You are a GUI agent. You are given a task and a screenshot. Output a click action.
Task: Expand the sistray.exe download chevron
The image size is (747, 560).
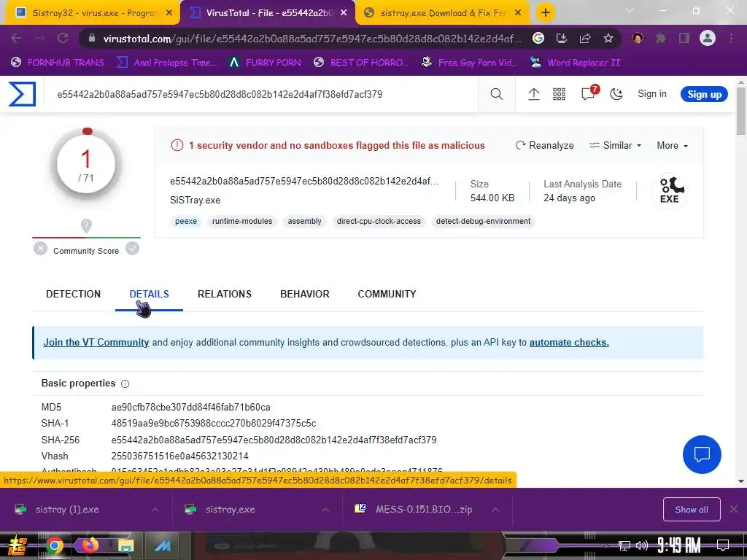coord(325,510)
